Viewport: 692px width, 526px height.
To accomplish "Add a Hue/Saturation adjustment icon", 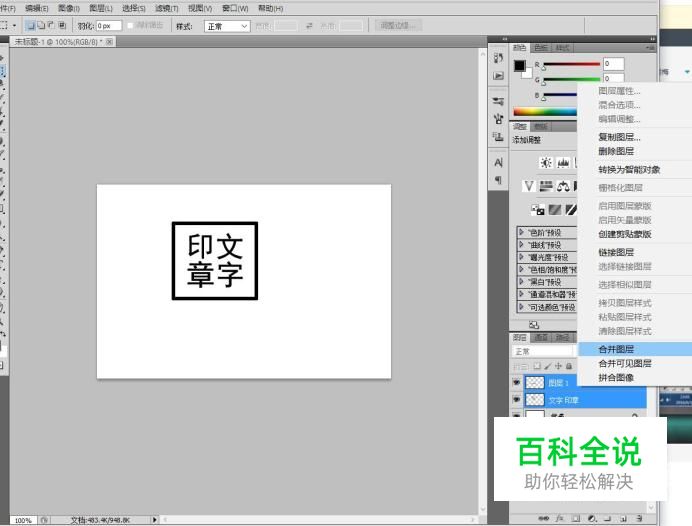I will pyautogui.click(x=546, y=186).
